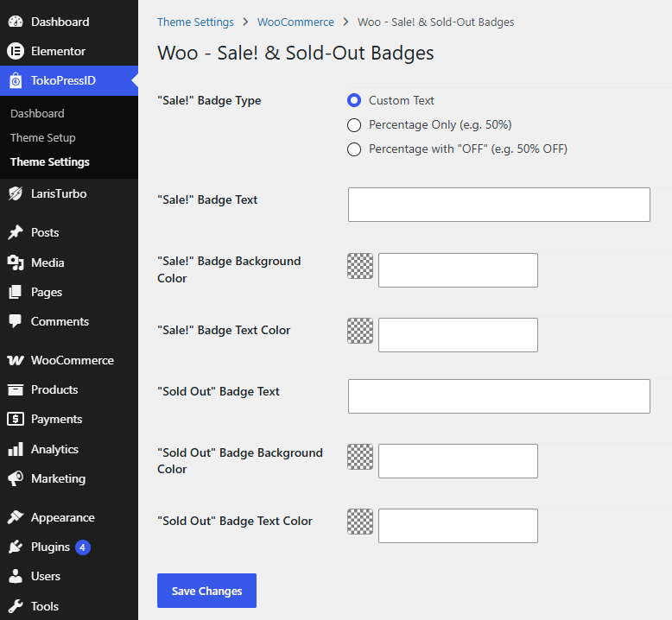This screenshot has height=620, width=672.
Task: Open top-level Dashboard menu item
Action: pyautogui.click(x=69, y=22)
